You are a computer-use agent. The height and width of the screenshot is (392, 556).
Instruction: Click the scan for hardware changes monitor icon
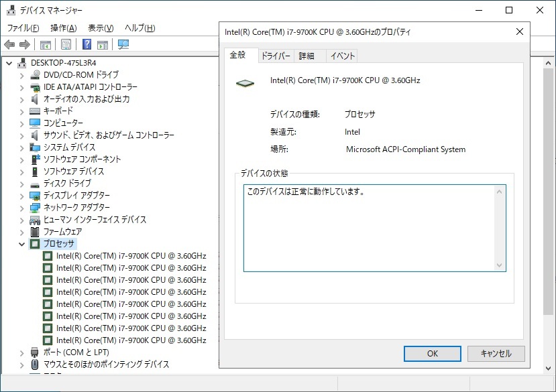(123, 44)
